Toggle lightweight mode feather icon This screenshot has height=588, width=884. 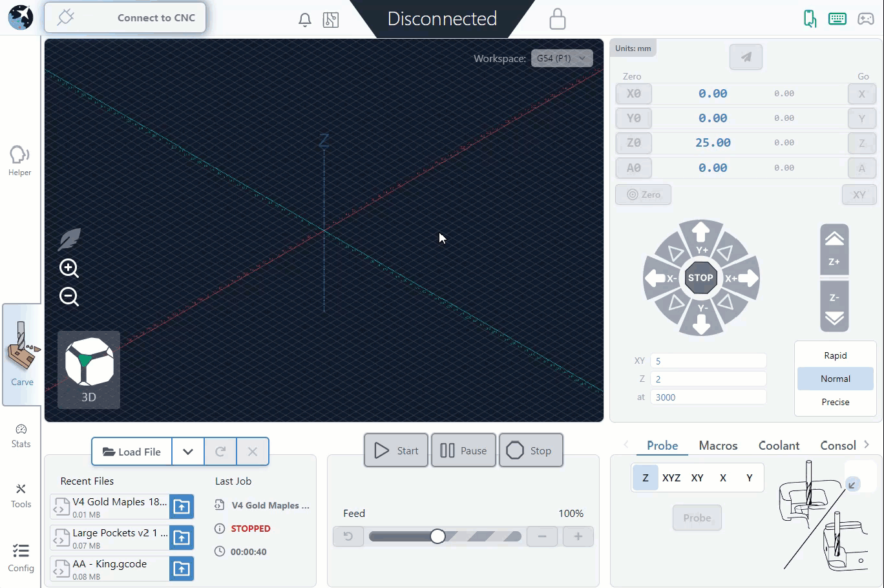point(69,239)
